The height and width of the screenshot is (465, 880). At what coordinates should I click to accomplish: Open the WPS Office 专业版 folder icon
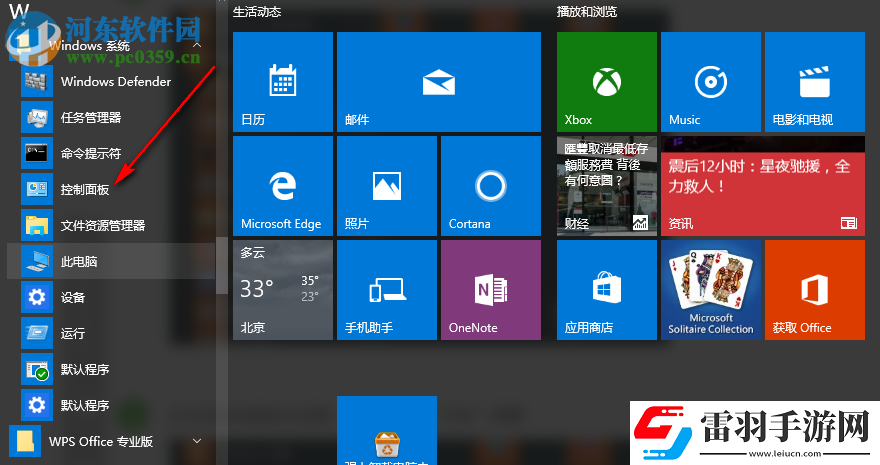[x=25, y=441]
